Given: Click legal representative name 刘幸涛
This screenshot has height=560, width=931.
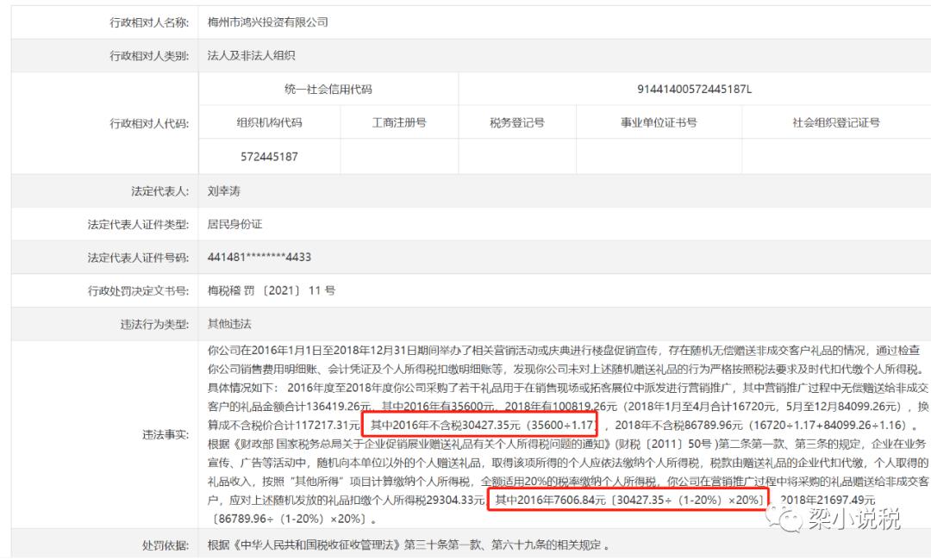Looking at the screenshot, I should 224,191.
